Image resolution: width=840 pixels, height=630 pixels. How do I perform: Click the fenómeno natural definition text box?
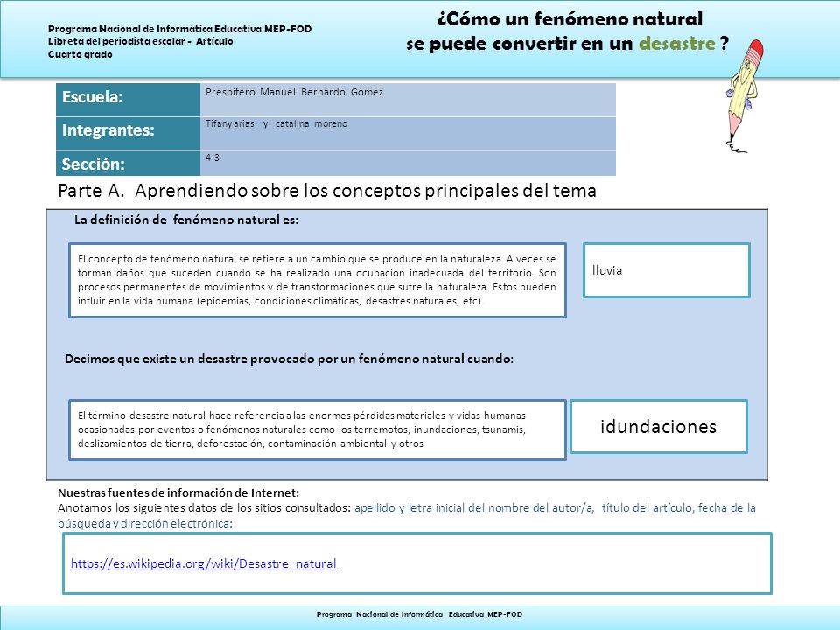[x=317, y=280]
